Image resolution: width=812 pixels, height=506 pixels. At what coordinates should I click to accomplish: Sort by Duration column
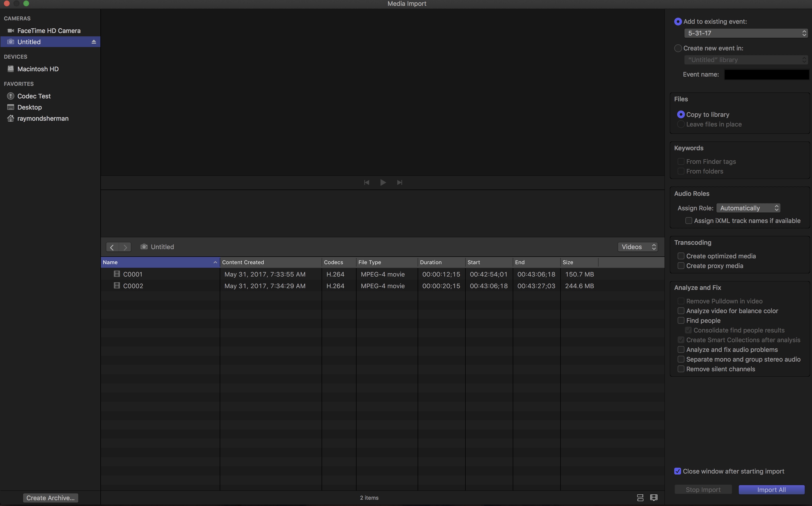click(441, 262)
